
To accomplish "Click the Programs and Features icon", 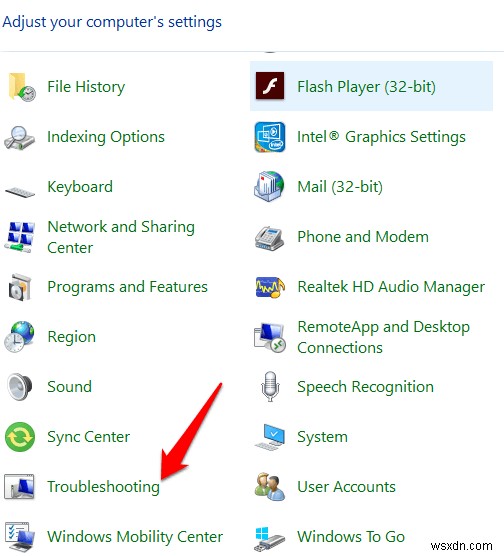I will pyautogui.click(x=20, y=287).
